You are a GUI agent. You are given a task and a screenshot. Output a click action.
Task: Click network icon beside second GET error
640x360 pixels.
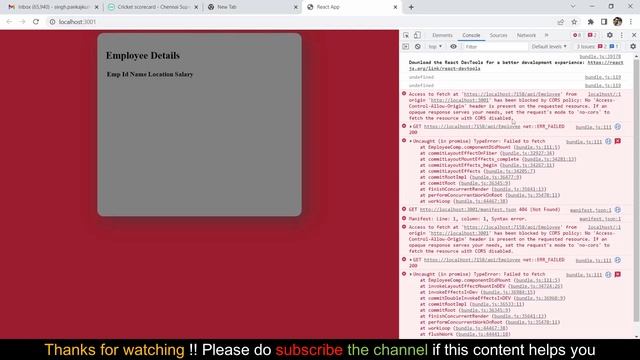click(x=618, y=260)
